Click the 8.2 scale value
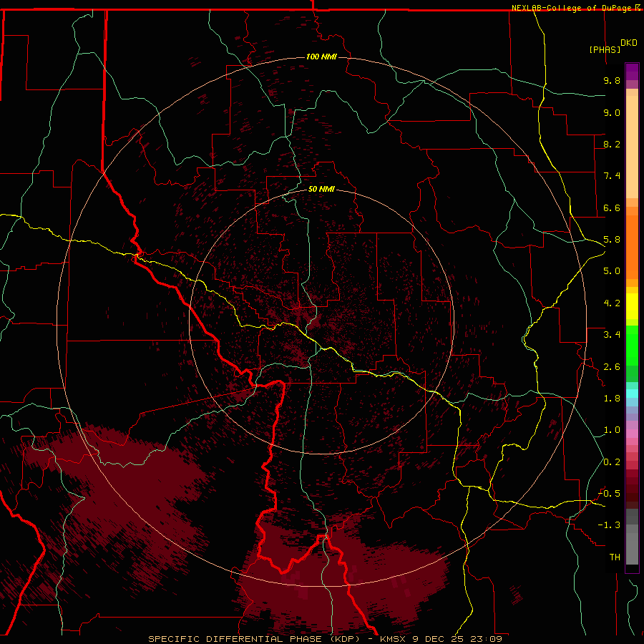Screen dimensions: 644x644 pos(612,144)
